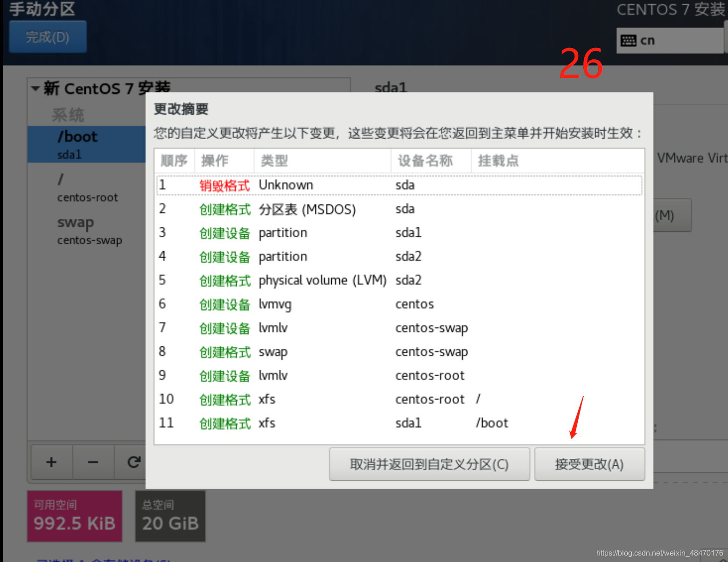Sort by the 操作 column header

224,161
